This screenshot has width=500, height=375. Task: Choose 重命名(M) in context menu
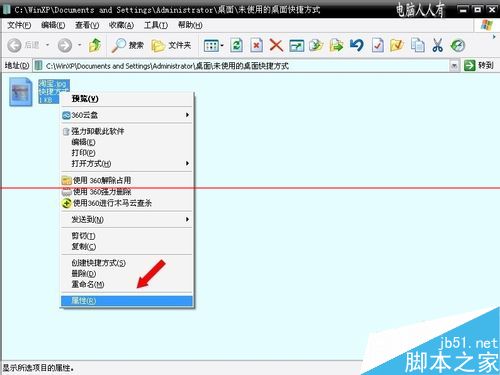pyautogui.click(x=127, y=284)
